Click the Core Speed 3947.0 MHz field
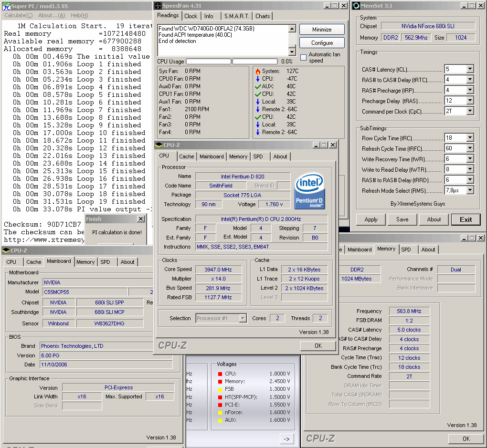Image resolution: width=487 pixels, height=448 pixels. 218,270
